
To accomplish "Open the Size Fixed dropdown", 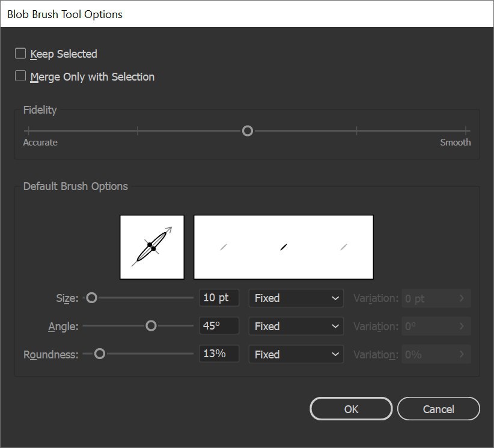I will pos(296,298).
